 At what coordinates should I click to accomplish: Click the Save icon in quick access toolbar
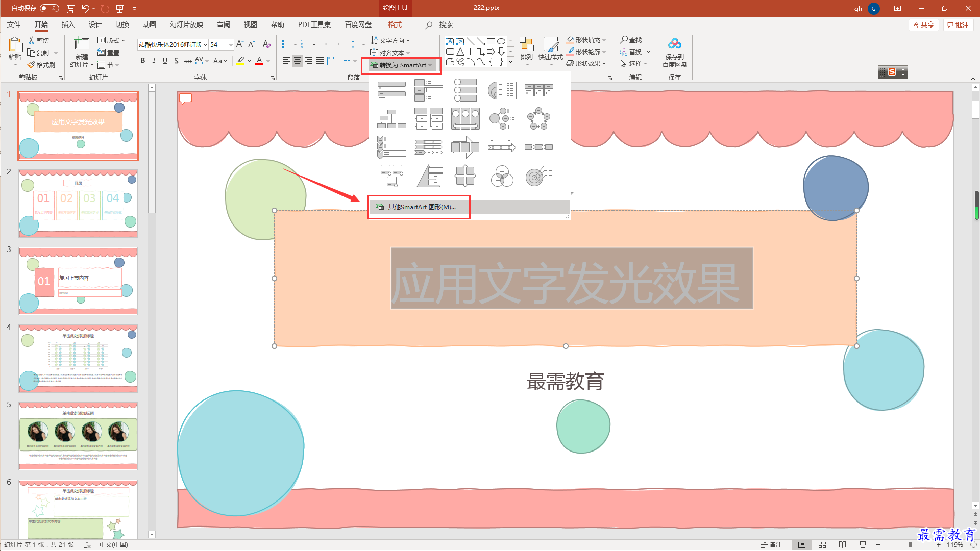(x=71, y=9)
